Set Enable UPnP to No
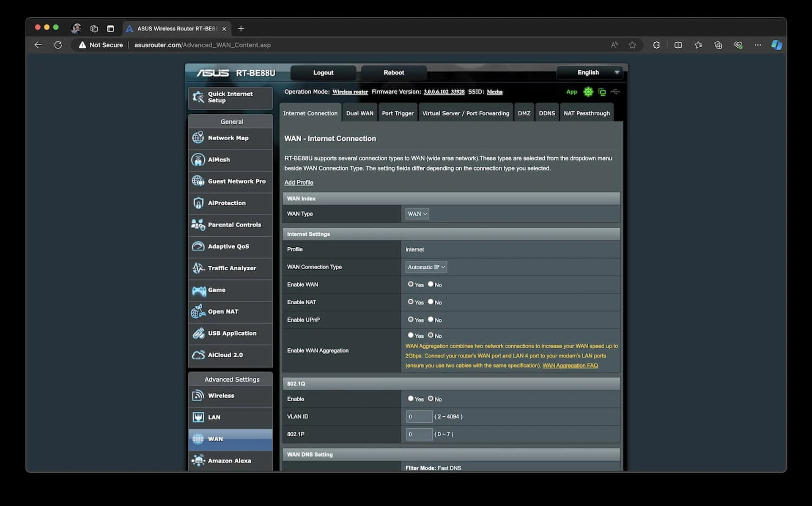Image resolution: width=812 pixels, height=506 pixels. [431, 320]
